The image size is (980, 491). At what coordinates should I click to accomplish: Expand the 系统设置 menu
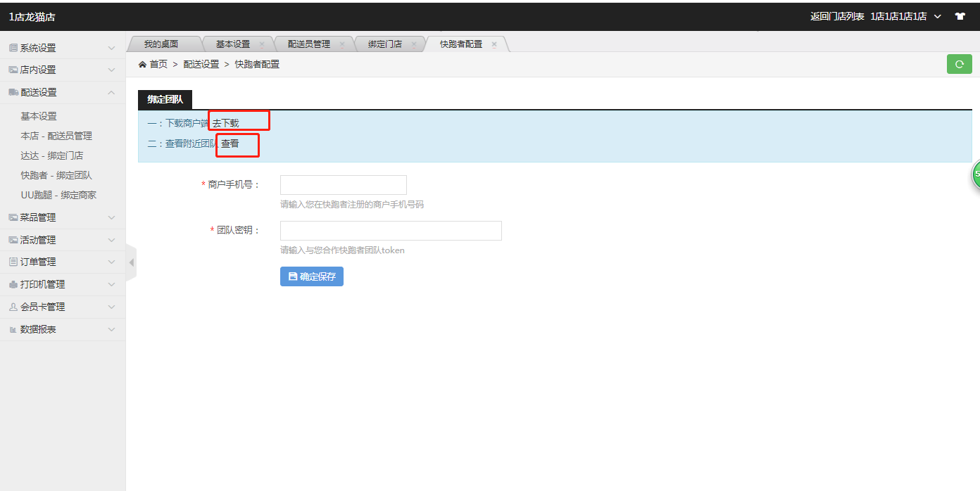[x=62, y=48]
